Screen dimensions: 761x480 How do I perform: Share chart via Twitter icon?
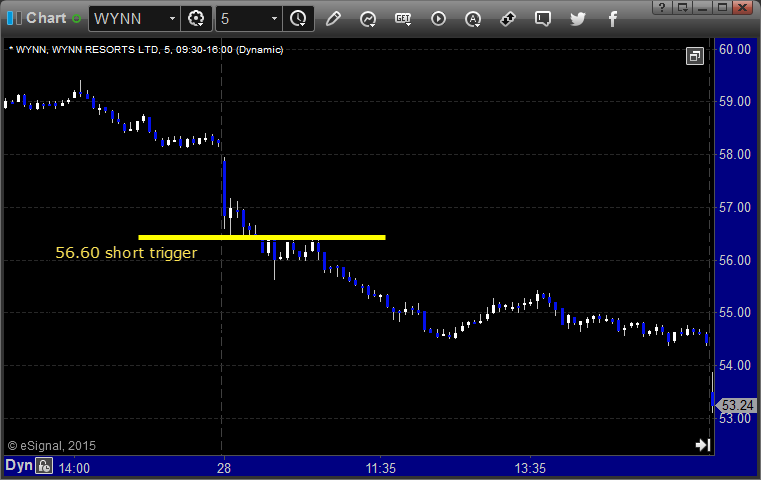click(578, 19)
